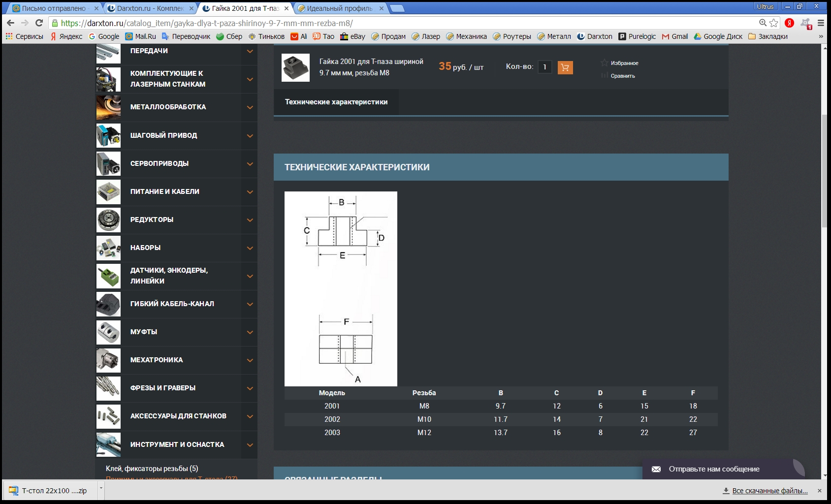This screenshot has width=831, height=504.
Task: Expand the Питание и кабели category
Action: tap(250, 192)
